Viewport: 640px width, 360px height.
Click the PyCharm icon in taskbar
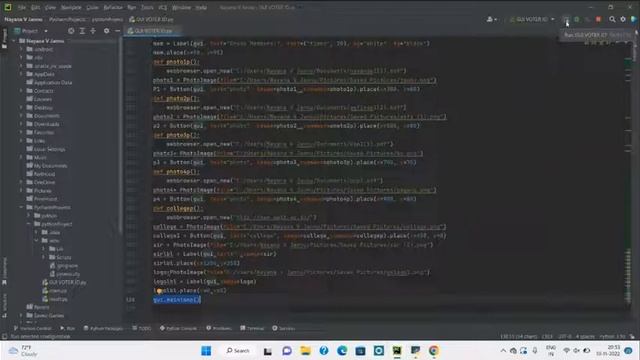[x=397, y=351]
